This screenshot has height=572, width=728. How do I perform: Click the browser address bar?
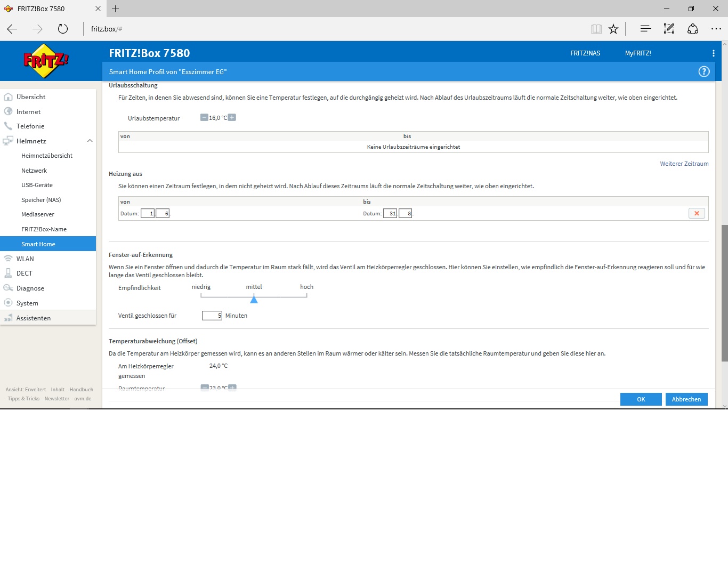[336, 29]
